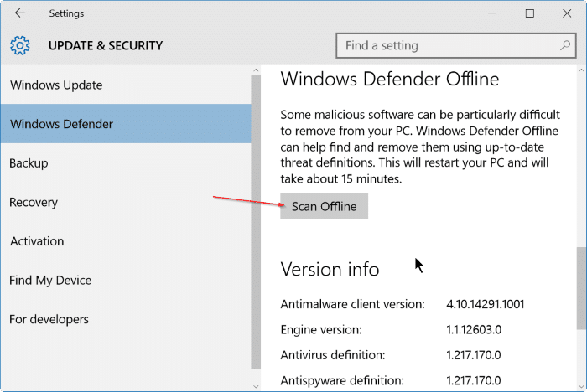Select antimalware client version 4.10.14291.1001
The width and height of the screenshot is (587, 392).
(x=486, y=304)
